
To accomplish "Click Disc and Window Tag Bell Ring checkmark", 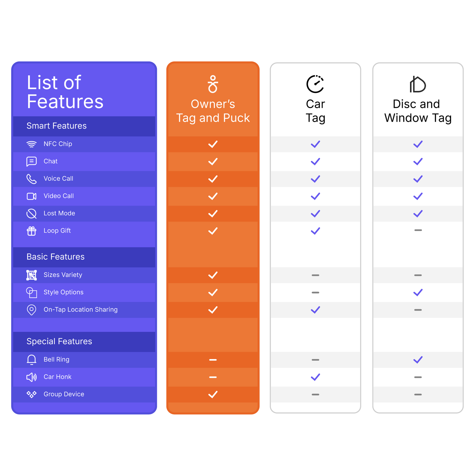I will coord(418,360).
